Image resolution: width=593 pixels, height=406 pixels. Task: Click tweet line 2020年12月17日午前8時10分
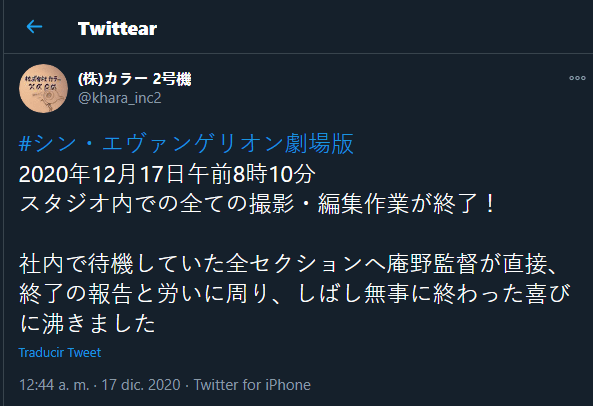[167, 174]
